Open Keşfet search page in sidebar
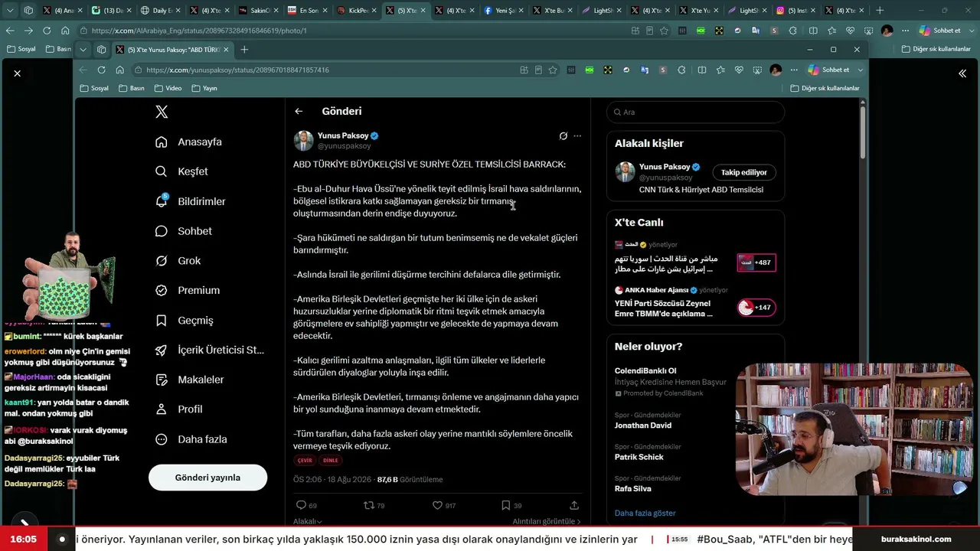Screen dimensions: 980x551 [181, 171]
